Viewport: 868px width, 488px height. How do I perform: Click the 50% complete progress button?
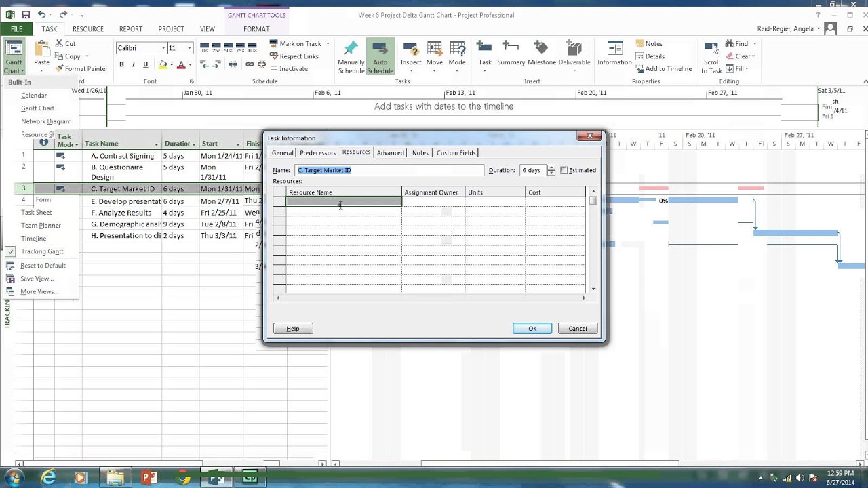pyautogui.click(x=228, y=48)
